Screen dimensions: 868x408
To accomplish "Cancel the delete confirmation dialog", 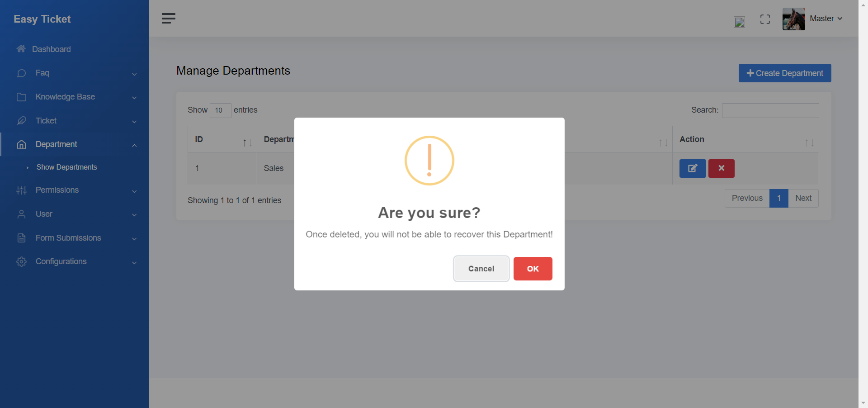I will tap(481, 269).
